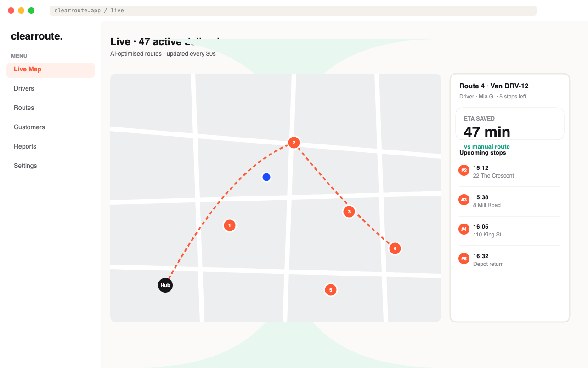The height and width of the screenshot is (368, 588).
Task: Select the Hub marker on the map
Action: [165, 285]
